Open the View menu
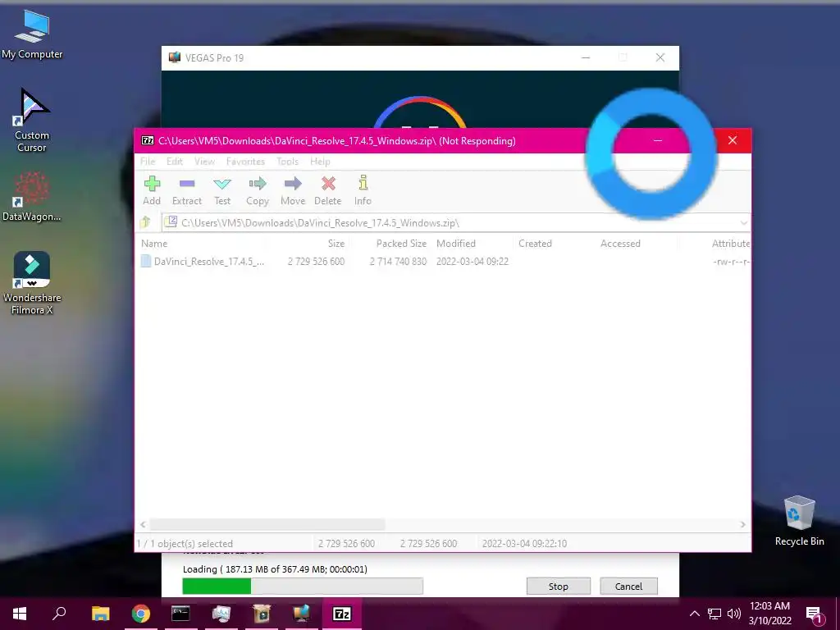The image size is (840, 630). point(204,162)
